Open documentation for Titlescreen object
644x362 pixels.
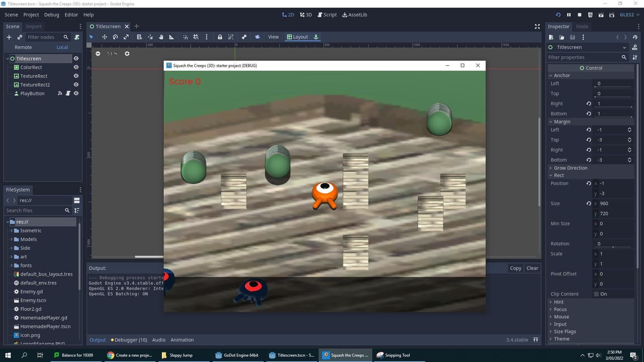coord(635,47)
